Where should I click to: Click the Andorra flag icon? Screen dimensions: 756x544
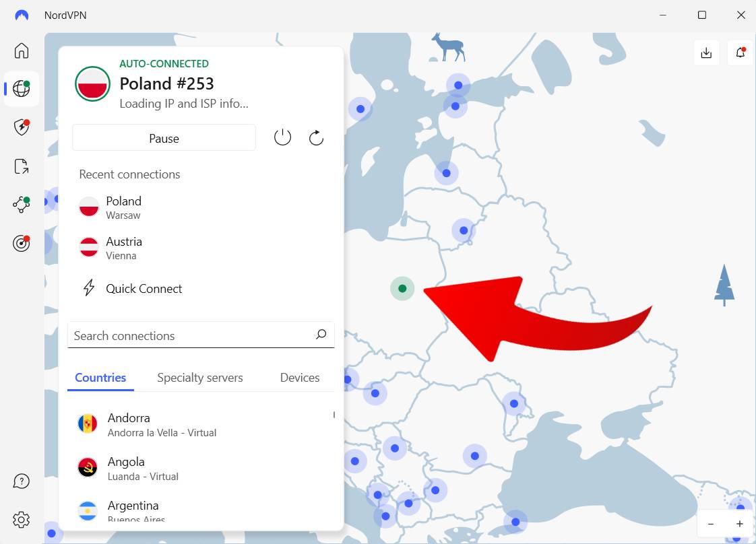pos(88,424)
